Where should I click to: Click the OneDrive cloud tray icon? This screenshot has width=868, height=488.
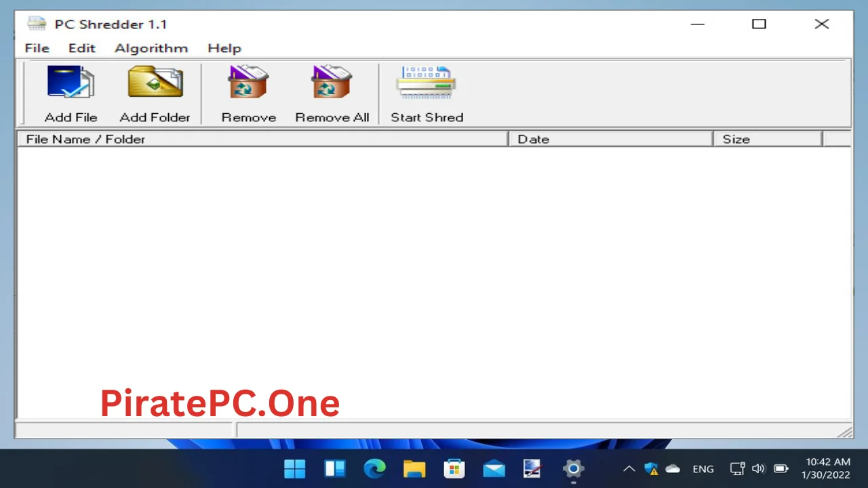tap(673, 468)
